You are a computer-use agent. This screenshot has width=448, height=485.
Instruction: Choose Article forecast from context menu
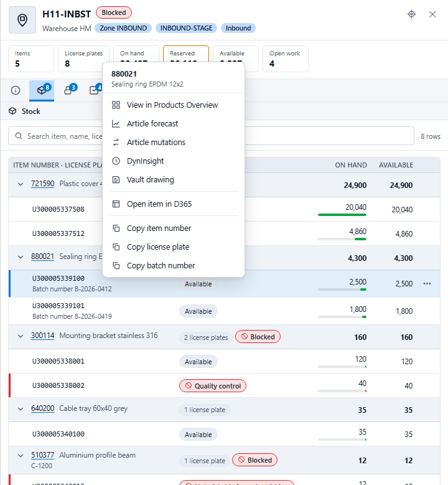(x=174, y=124)
